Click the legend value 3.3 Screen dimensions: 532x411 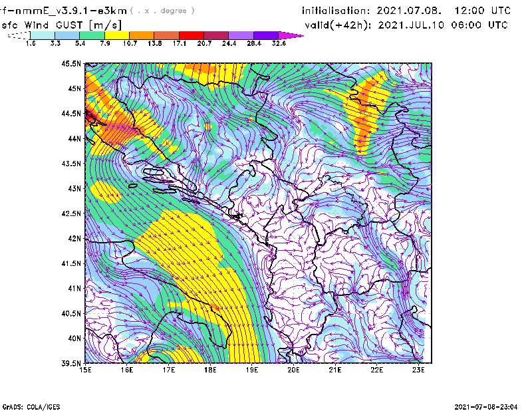coord(55,43)
